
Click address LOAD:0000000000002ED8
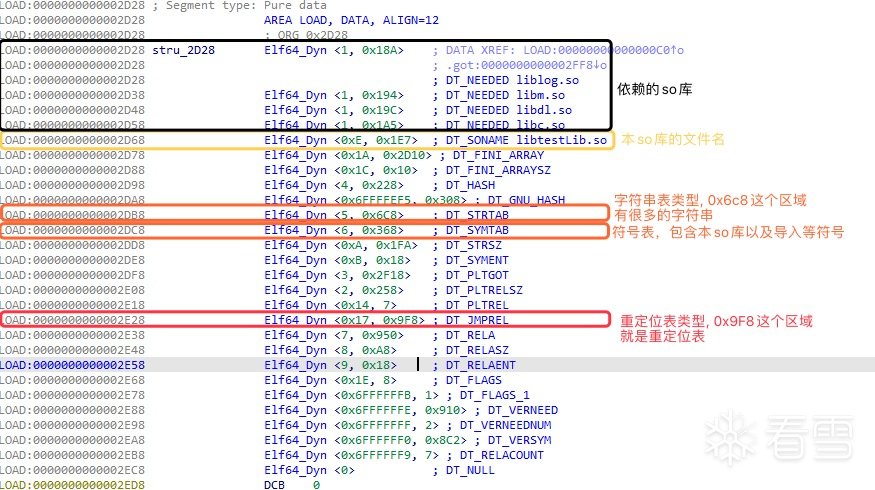73,485
